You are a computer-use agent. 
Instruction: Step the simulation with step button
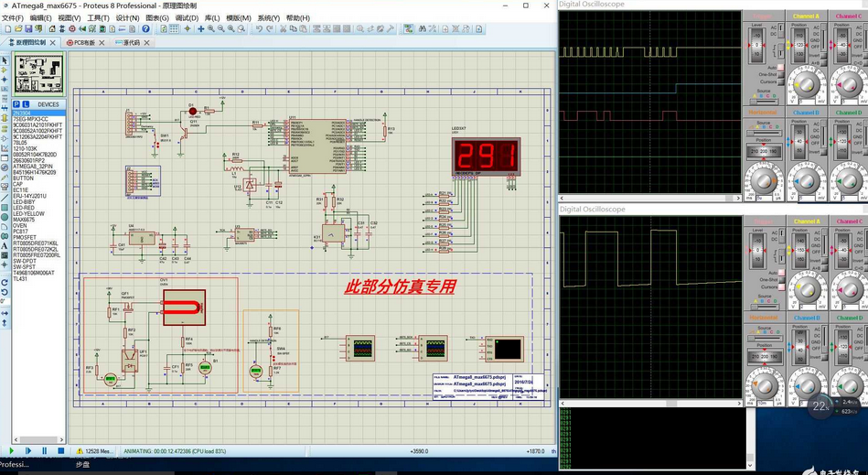click(x=28, y=451)
